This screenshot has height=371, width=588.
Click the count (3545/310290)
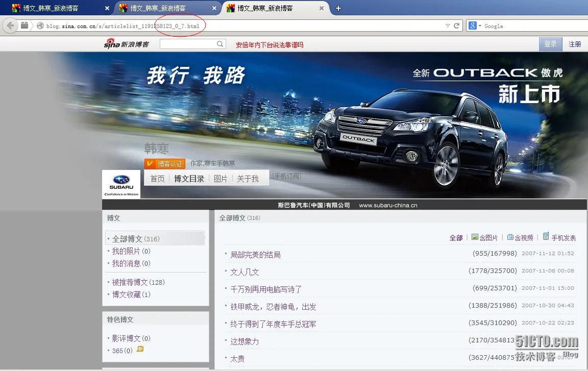493,323
